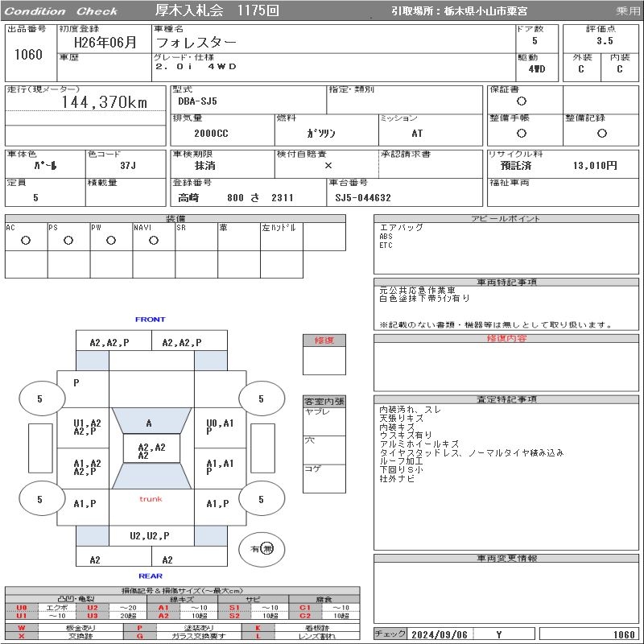Click first registration date H26年06月

105,43
